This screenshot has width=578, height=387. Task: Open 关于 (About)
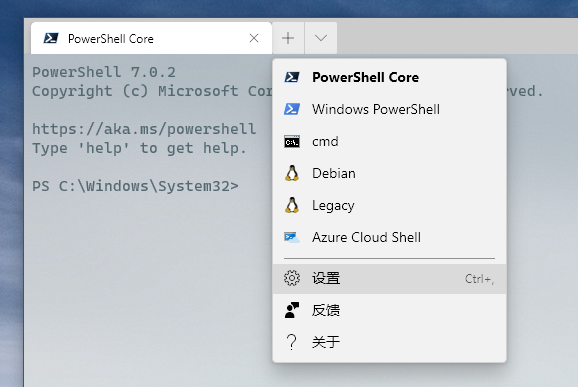click(389, 342)
